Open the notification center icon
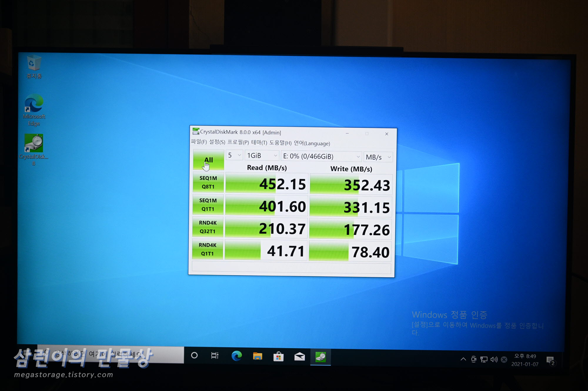The height and width of the screenshot is (391, 588). point(550,360)
